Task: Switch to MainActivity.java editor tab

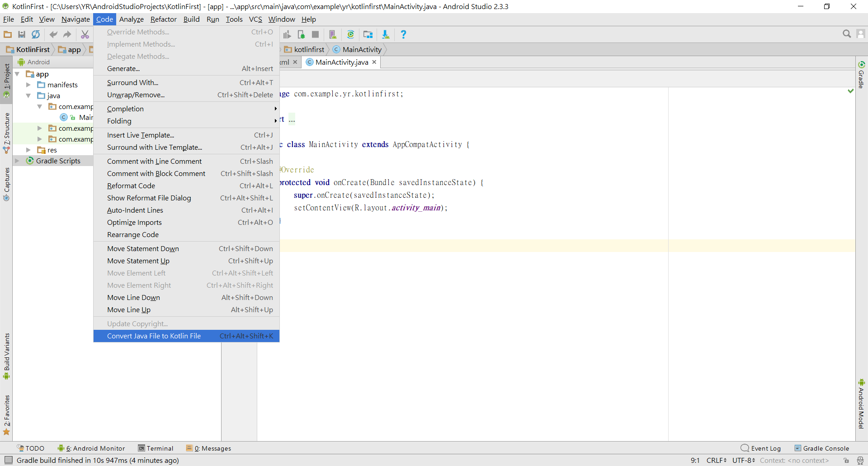Action: click(342, 62)
